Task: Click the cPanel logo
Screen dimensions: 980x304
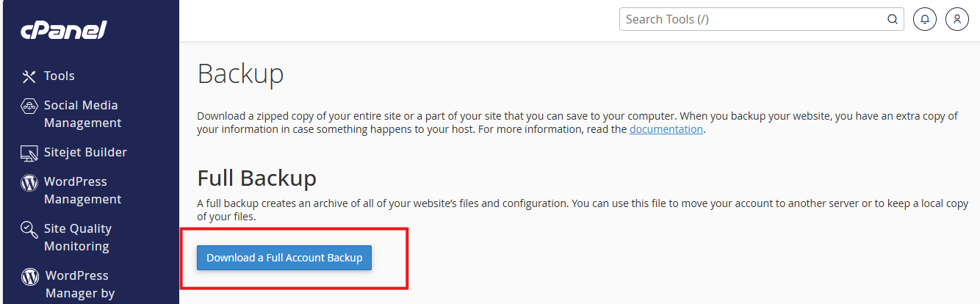Action: pos(64,31)
